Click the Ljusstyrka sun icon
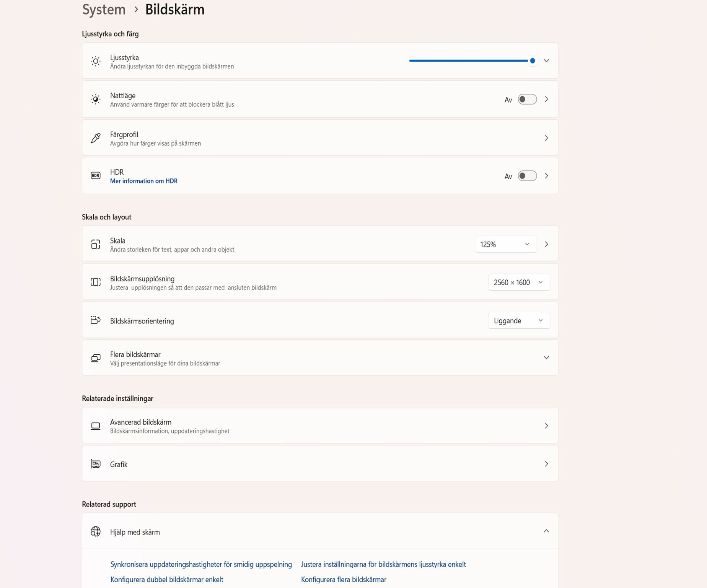Screen dimensions: 707x588 click(95, 61)
